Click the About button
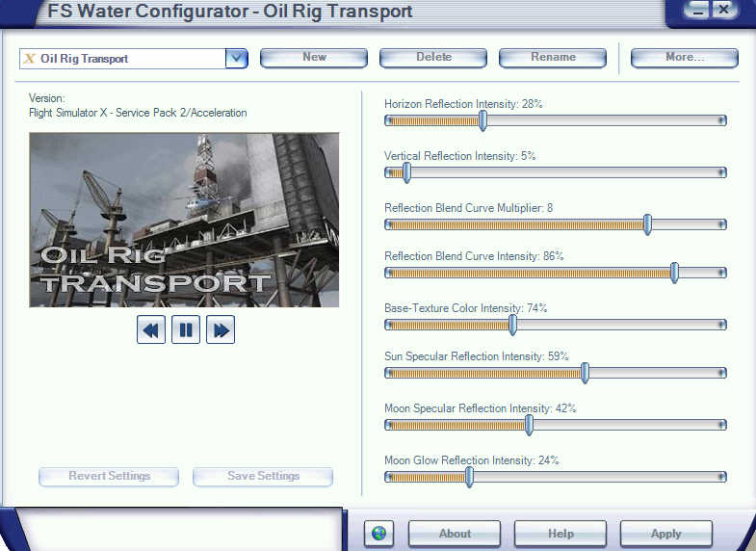Screen dimensions: 756x551 455,534
